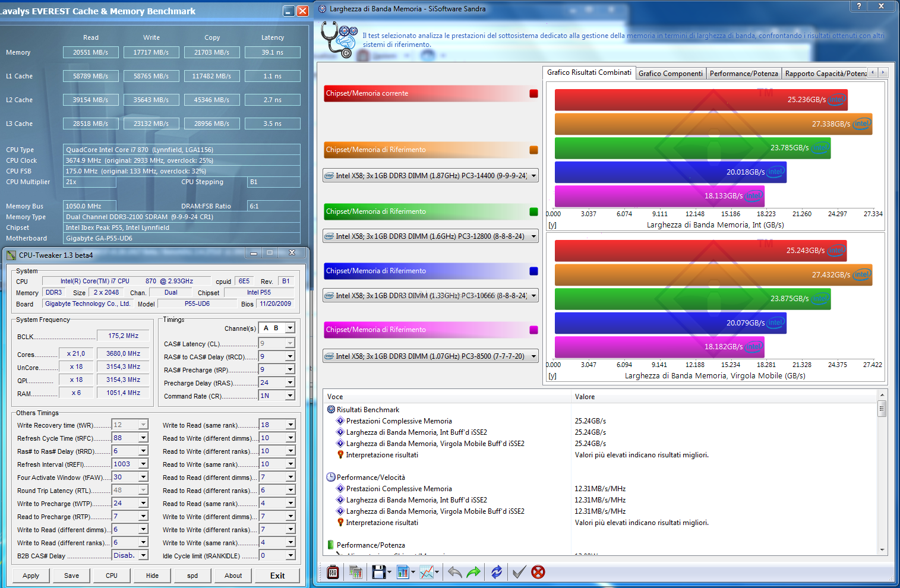Open the Refresh Cycle Time (tRFC) dropdown
900x588 pixels.
(x=143, y=438)
